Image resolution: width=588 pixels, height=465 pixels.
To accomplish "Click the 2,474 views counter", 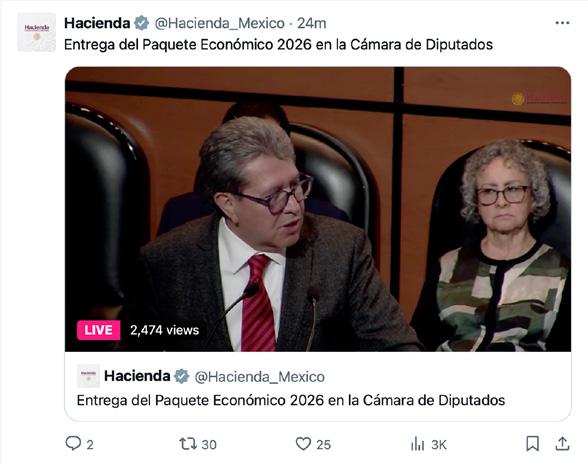I will coord(165,330).
